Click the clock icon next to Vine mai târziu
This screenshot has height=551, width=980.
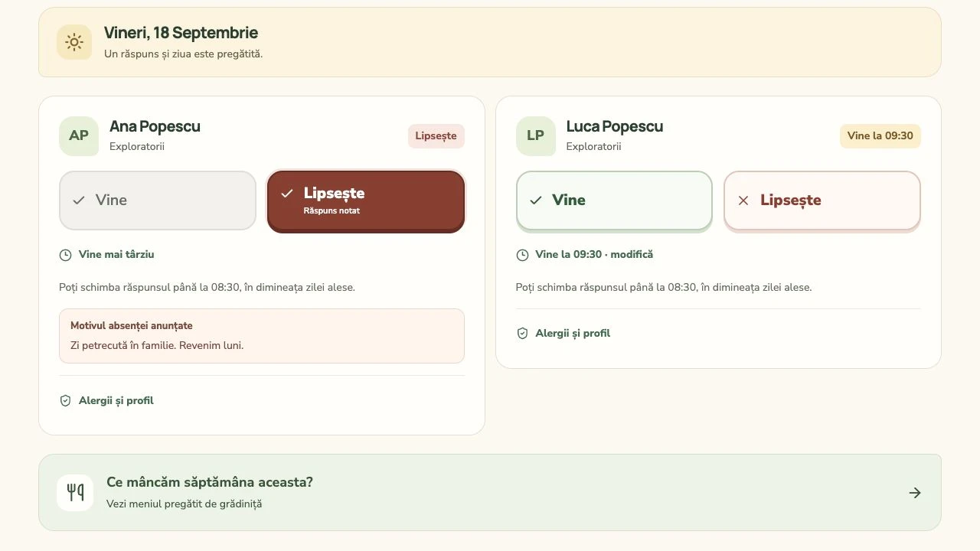(x=65, y=255)
